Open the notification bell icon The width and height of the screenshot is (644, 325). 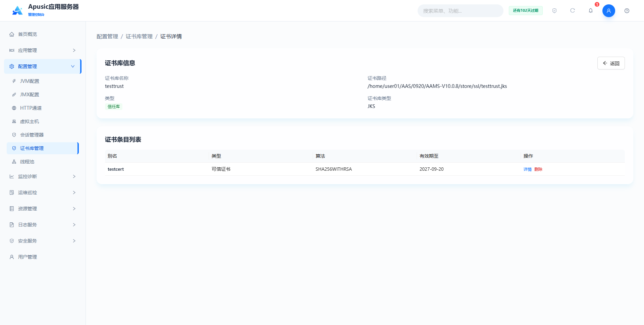[x=591, y=11]
